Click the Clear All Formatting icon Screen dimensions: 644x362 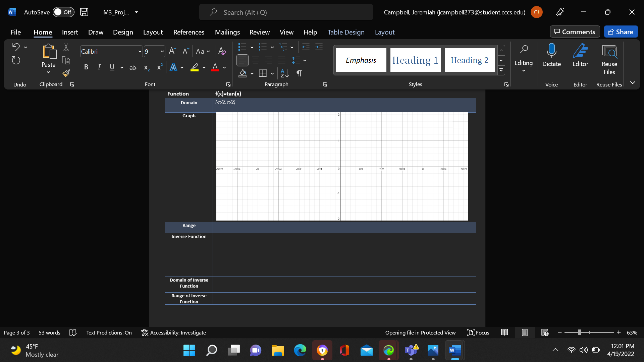tap(222, 51)
